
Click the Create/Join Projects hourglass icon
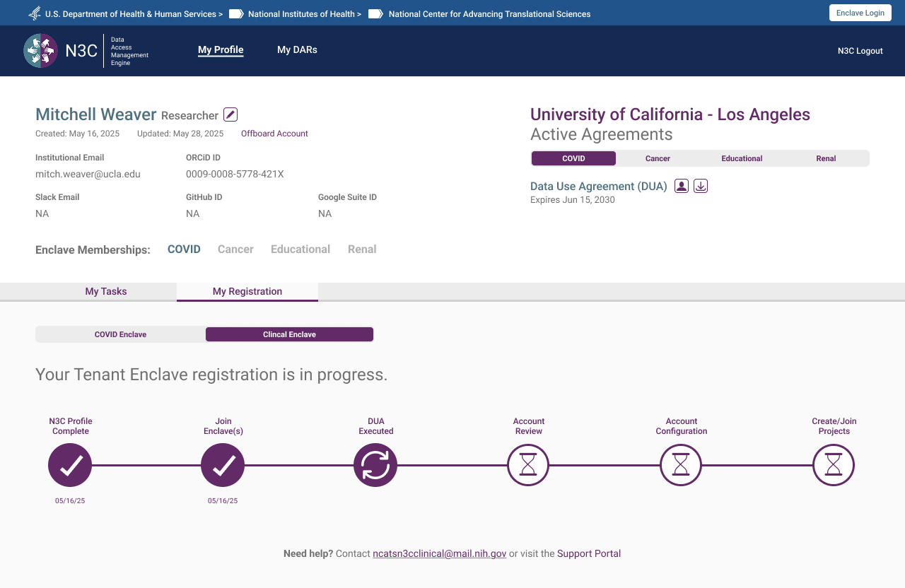click(834, 465)
